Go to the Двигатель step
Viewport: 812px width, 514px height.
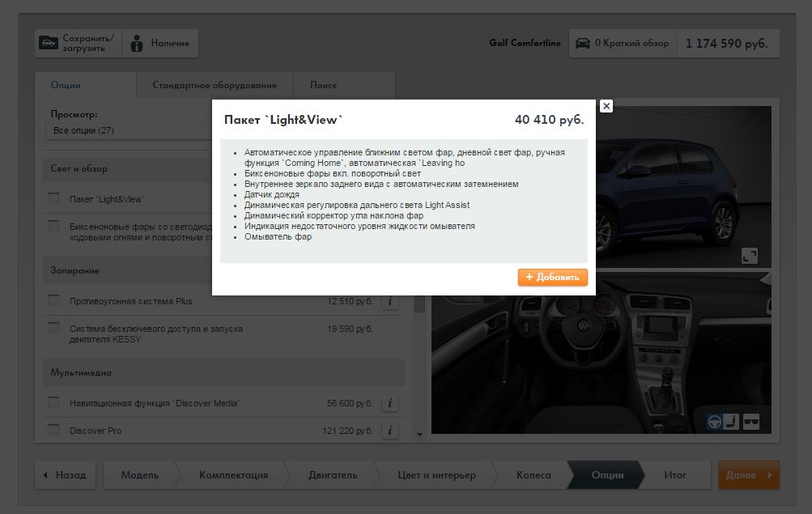point(333,475)
